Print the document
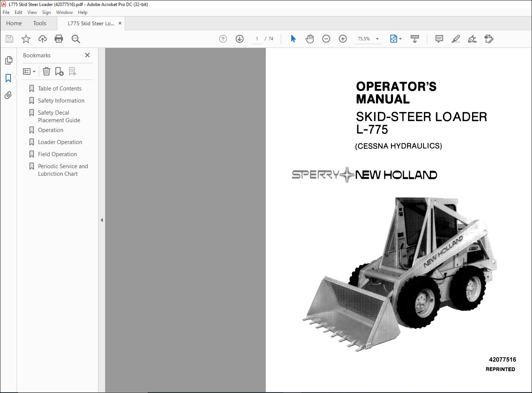This screenshot has height=393, width=532. [x=59, y=39]
